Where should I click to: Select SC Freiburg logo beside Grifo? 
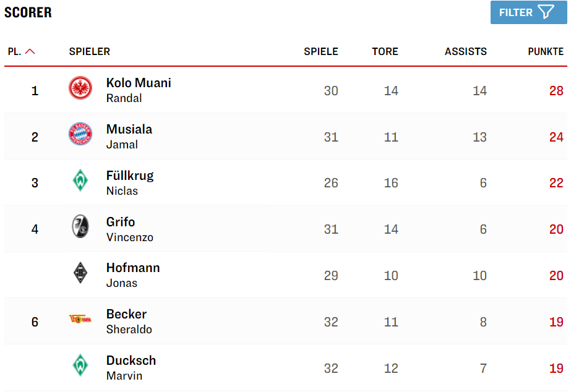point(80,226)
